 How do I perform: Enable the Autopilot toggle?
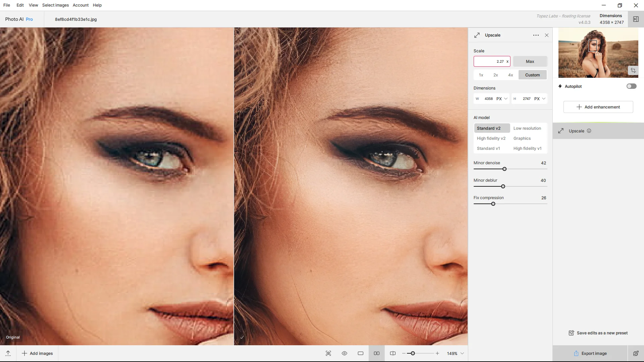[x=631, y=86]
